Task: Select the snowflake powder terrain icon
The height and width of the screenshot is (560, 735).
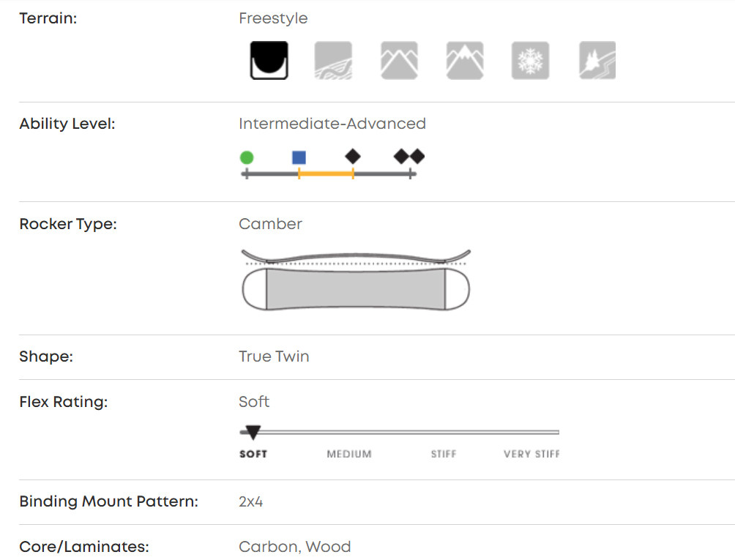Action: coord(530,60)
